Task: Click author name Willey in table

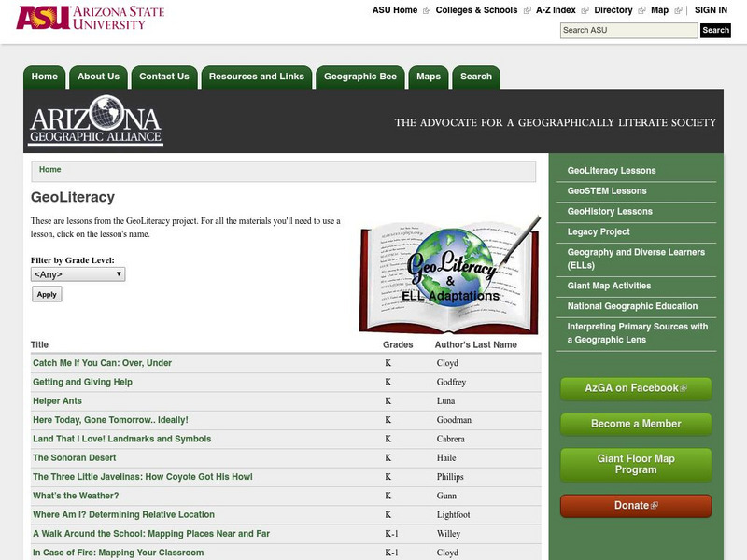Action: (448, 534)
